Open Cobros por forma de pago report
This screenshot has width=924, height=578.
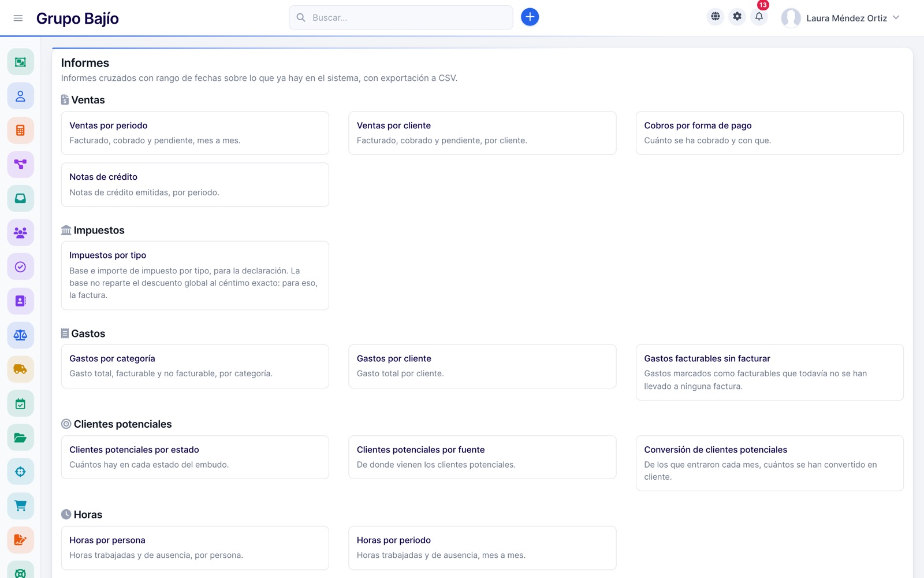tap(770, 133)
